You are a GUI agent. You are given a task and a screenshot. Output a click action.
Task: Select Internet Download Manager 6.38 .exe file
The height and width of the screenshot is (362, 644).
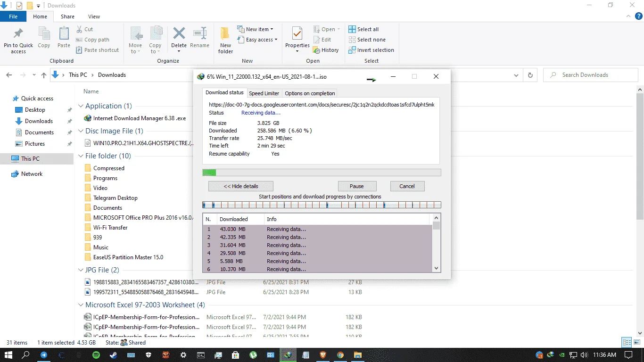[140, 118]
